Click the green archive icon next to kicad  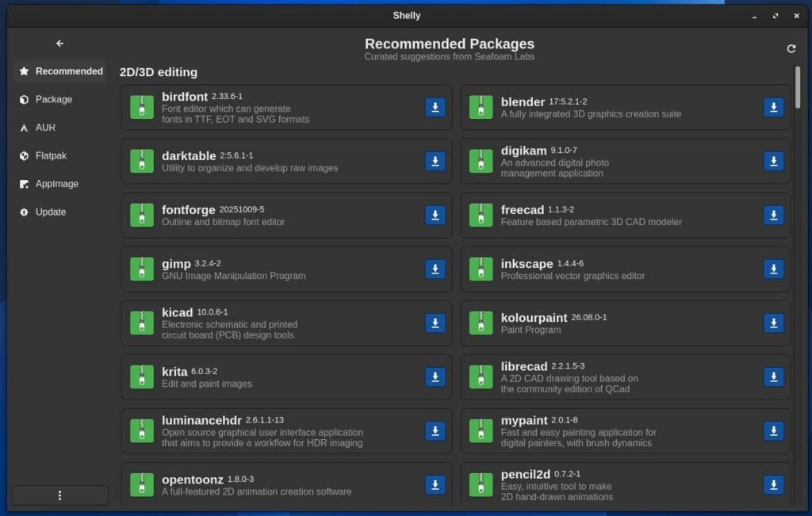[142, 323]
